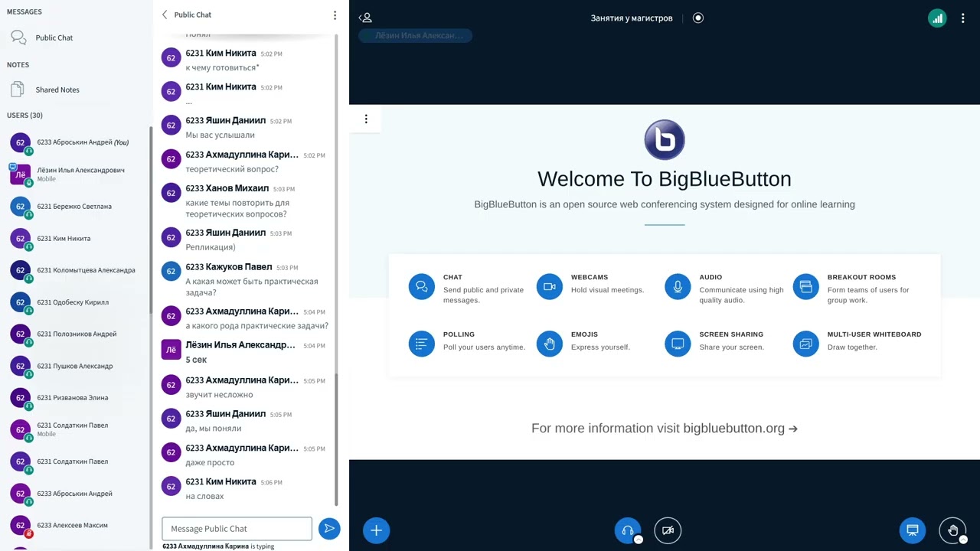Select the 6231 Солдаткин Павел Mobile user

pyautogui.click(x=75, y=429)
